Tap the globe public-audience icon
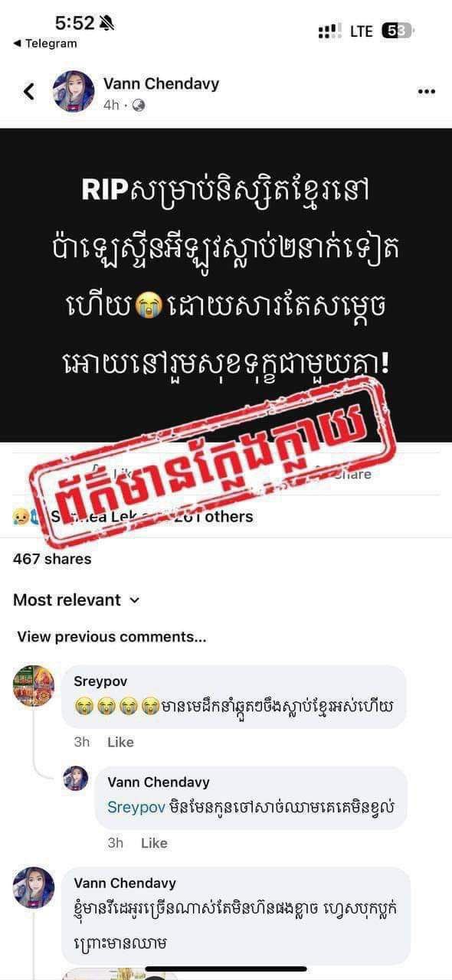Screen dimensions: 452x980 pos(139,106)
